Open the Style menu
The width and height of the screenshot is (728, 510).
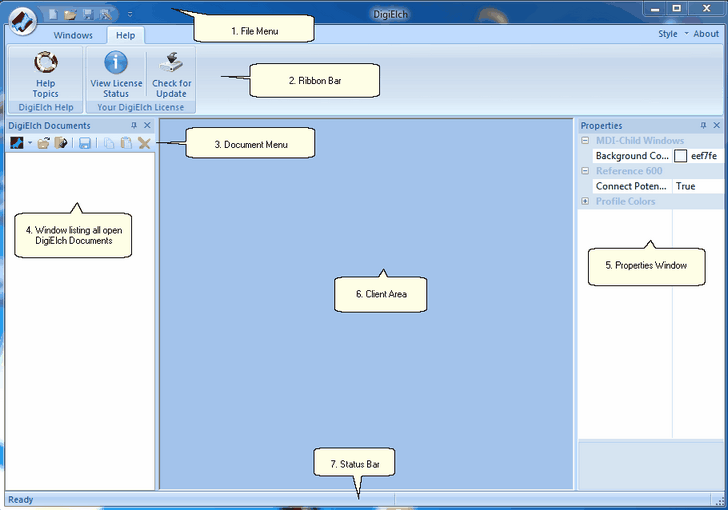pyautogui.click(x=668, y=34)
